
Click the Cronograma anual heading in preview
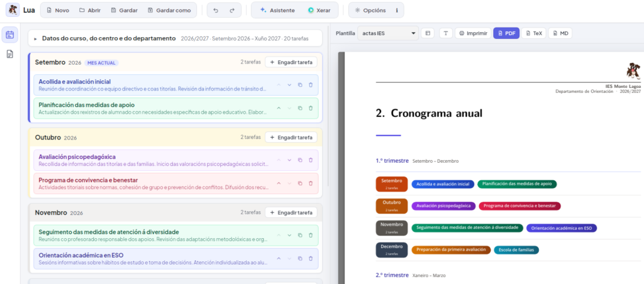429,113
